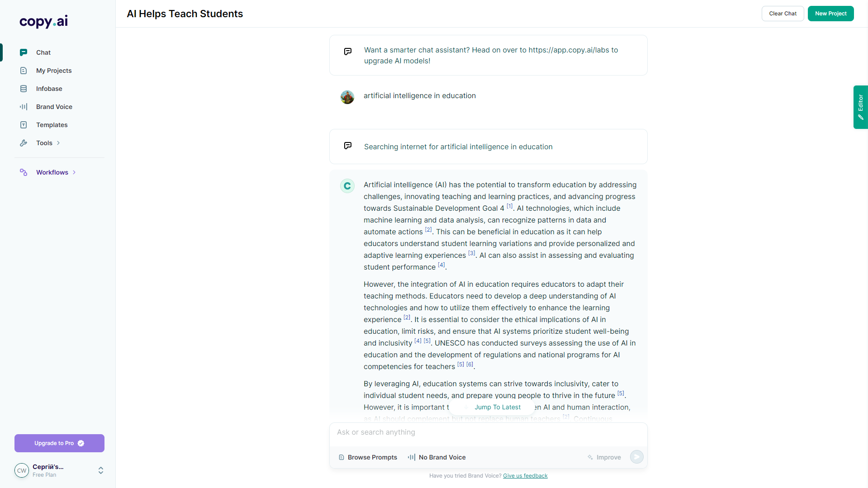Focus the Ask or search anything field
Screen dimensions: 868x488
(x=488, y=432)
